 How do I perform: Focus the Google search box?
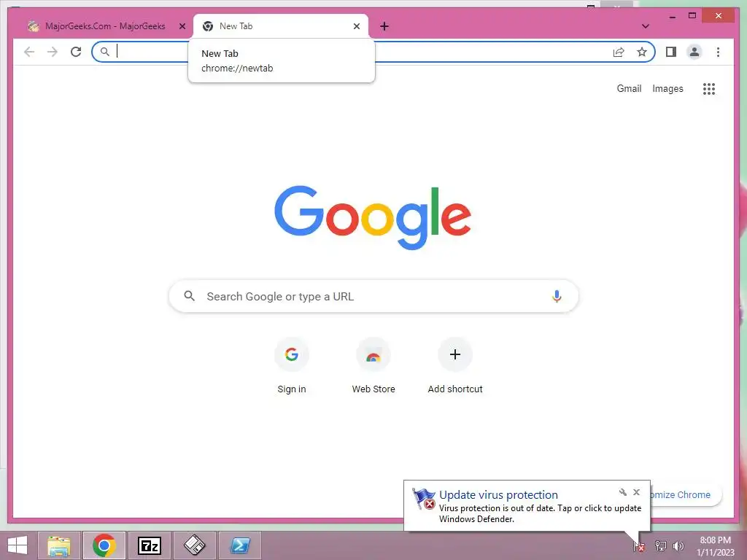tap(374, 296)
